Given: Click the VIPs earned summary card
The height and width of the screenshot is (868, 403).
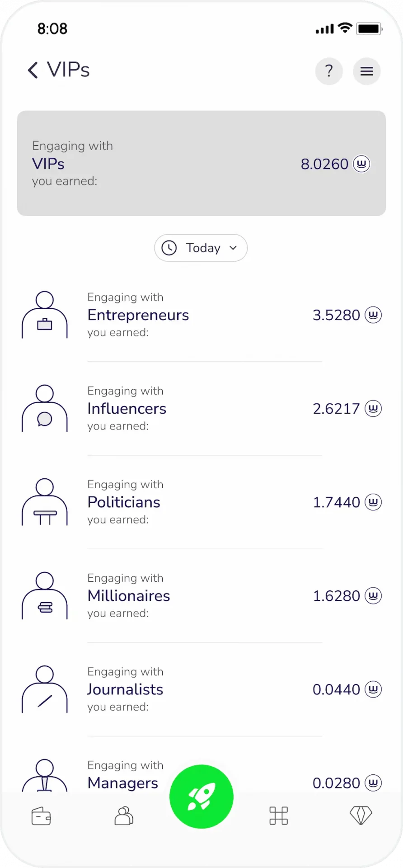Looking at the screenshot, I should pyautogui.click(x=201, y=163).
